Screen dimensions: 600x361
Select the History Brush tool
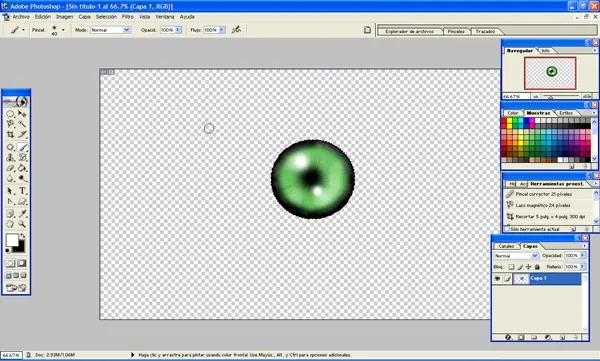point(22,157)
